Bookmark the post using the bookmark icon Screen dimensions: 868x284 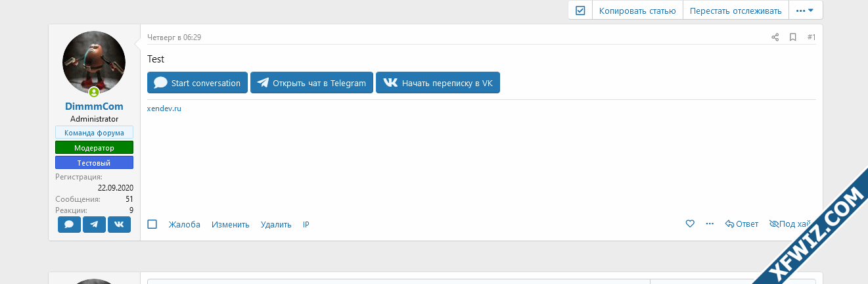(x=793, y=37)
